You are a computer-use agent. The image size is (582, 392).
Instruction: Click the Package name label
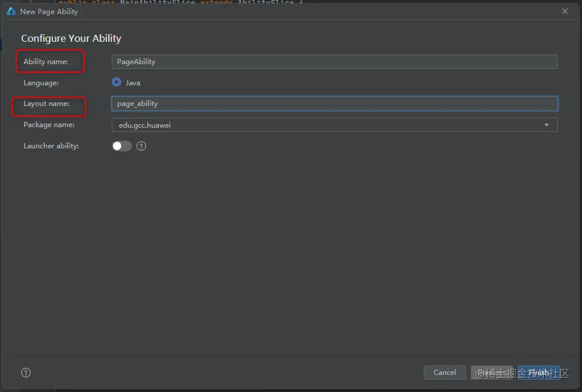coord(49,125)
